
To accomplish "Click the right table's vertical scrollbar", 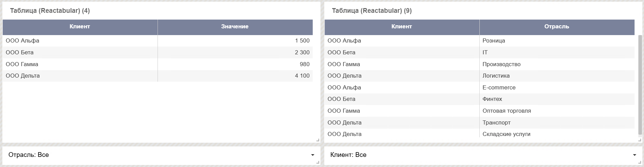I will point(640,85).
